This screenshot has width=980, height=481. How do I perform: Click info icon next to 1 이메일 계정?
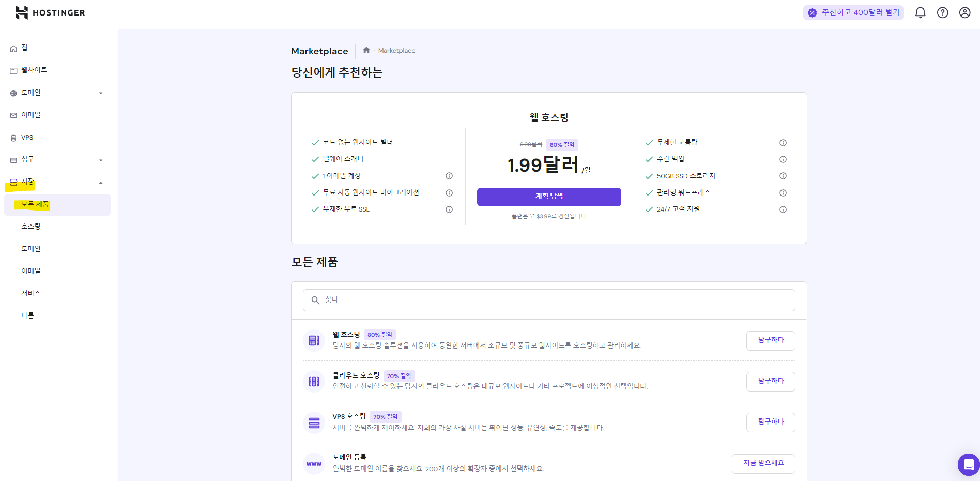pos(449,176)
